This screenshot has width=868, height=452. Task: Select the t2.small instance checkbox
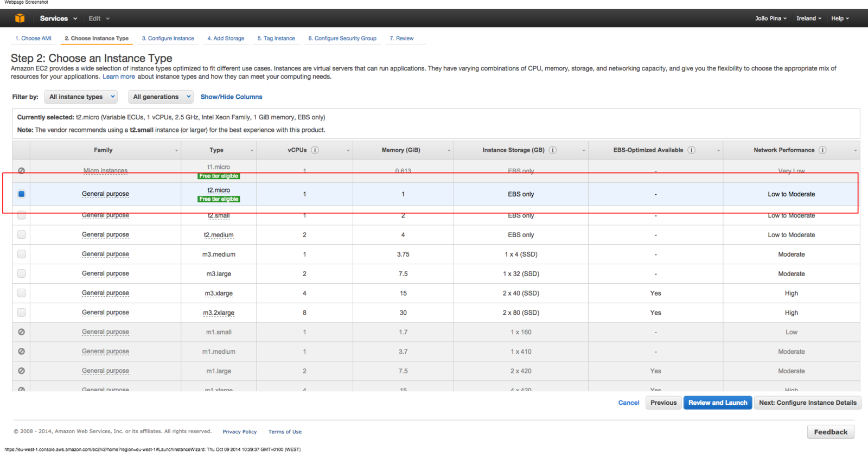[x=21, y=215]
